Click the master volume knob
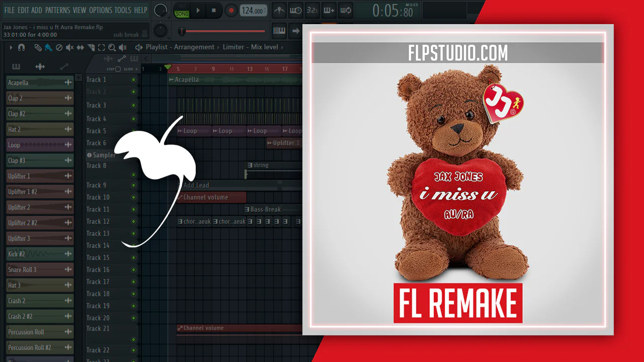644x362 pixels. pyautogui.click(x=160, y=10)
